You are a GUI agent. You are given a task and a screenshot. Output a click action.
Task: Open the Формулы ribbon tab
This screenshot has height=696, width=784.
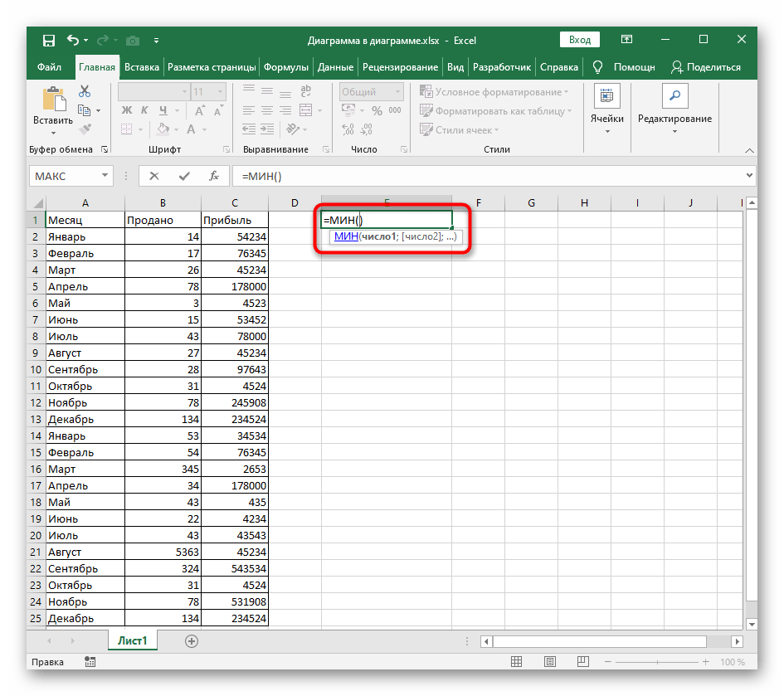(x=286, y=67)
